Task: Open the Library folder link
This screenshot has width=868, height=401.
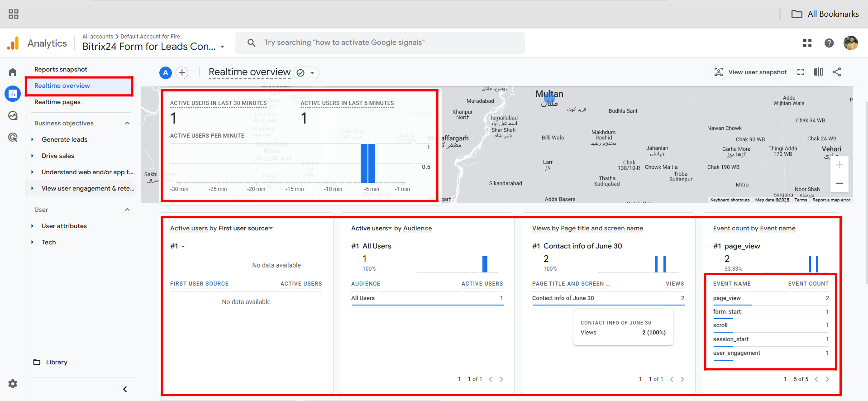Action: coord(50,362)
